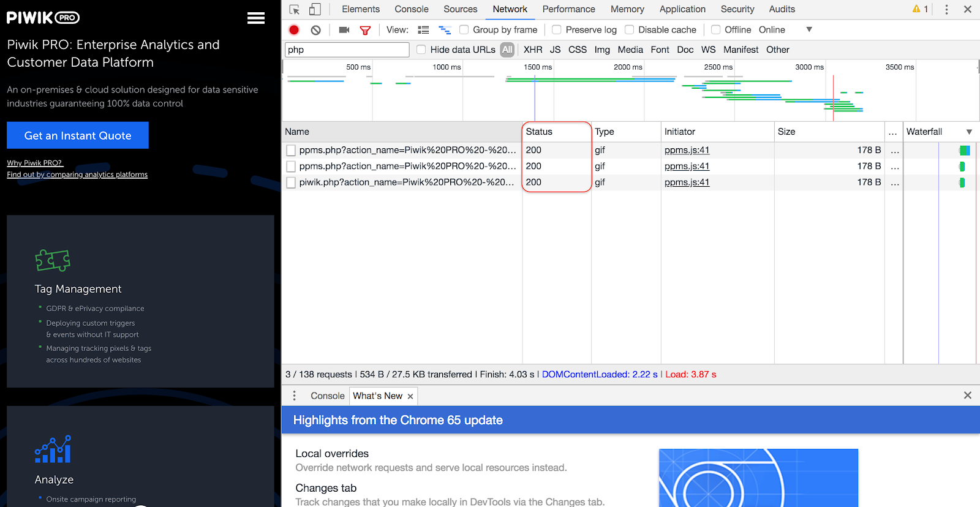Show the overview waterfall view icon
The width and height of the screenshot is (980, 507).
tap(445, 29)
